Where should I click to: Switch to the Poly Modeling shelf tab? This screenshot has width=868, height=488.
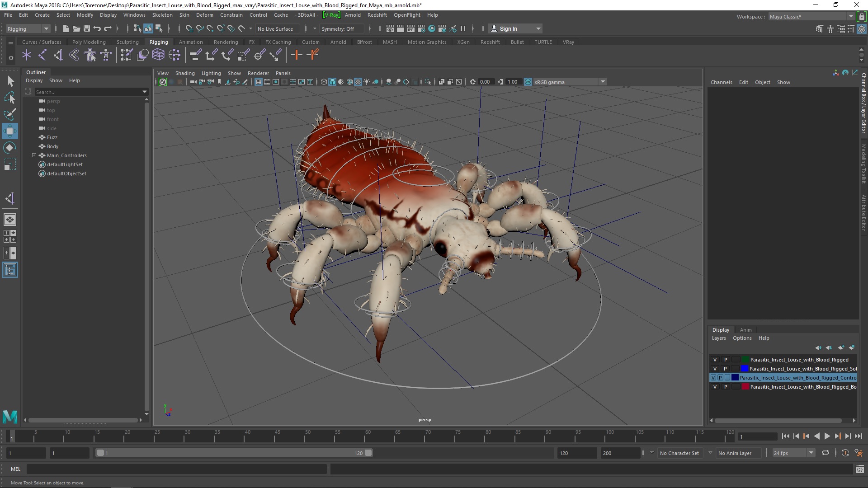89,42
